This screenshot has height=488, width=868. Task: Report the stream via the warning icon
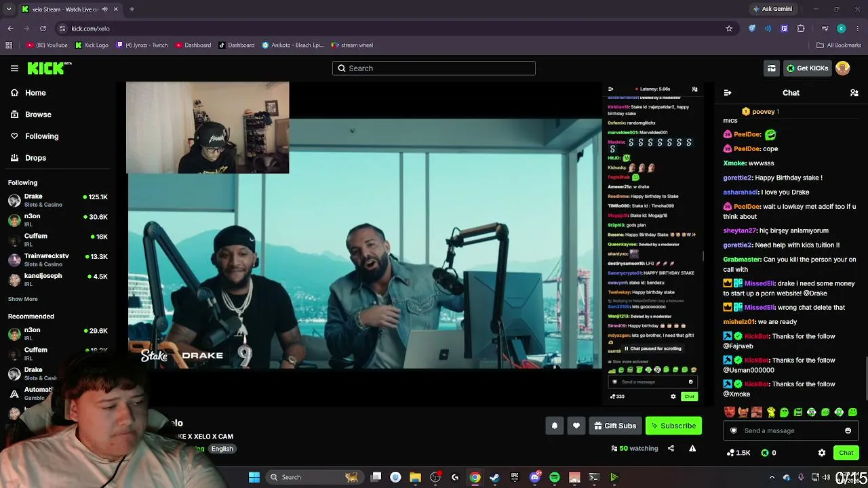[692, 448]
